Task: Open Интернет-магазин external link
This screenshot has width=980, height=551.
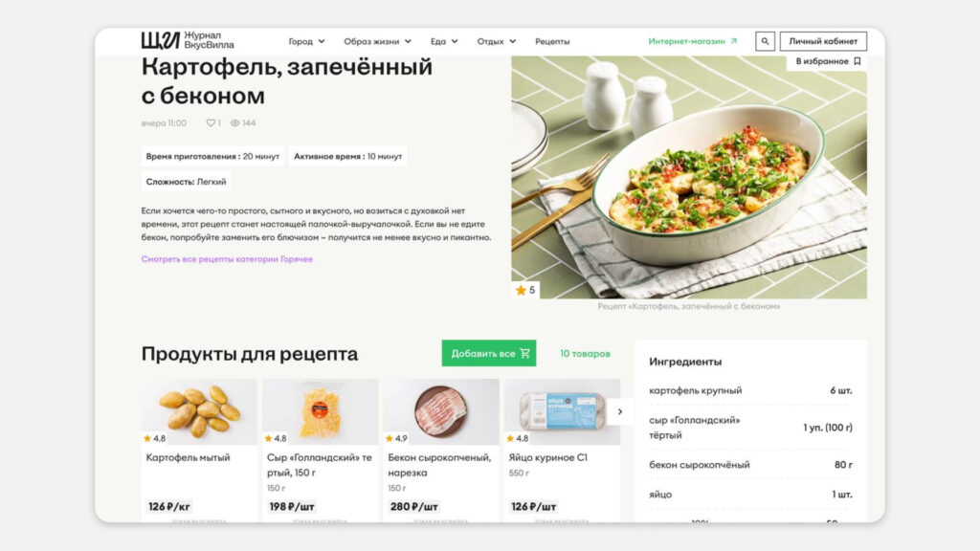Action: 693,41
